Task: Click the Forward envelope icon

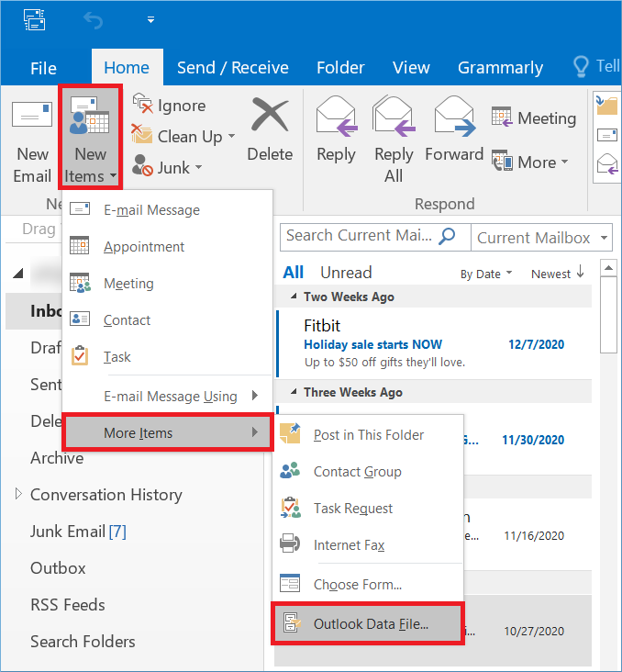Action: (x=453, y=119)
